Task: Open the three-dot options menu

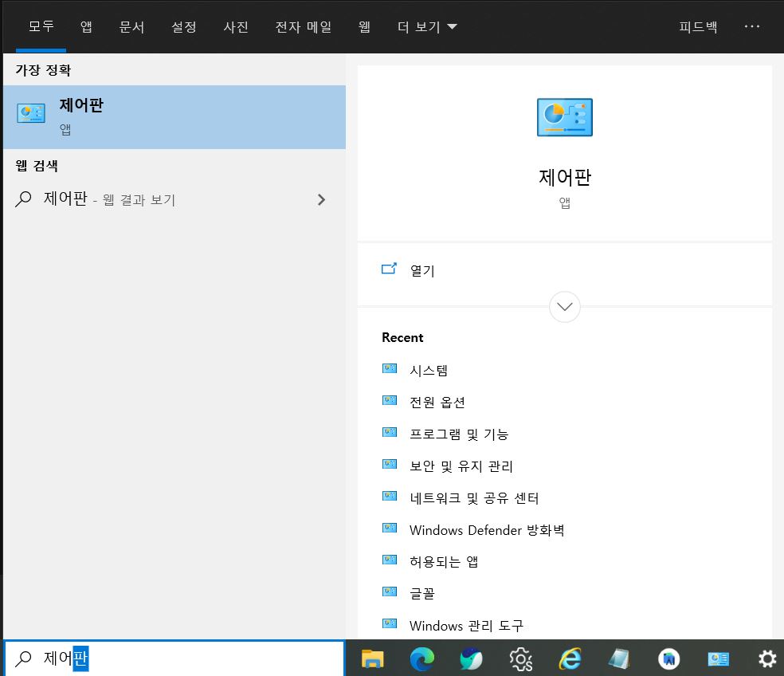Action: [752, 26]
